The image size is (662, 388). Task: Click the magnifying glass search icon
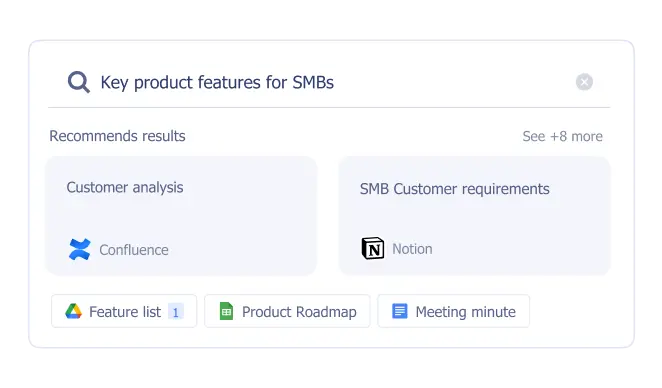(79, 82)
